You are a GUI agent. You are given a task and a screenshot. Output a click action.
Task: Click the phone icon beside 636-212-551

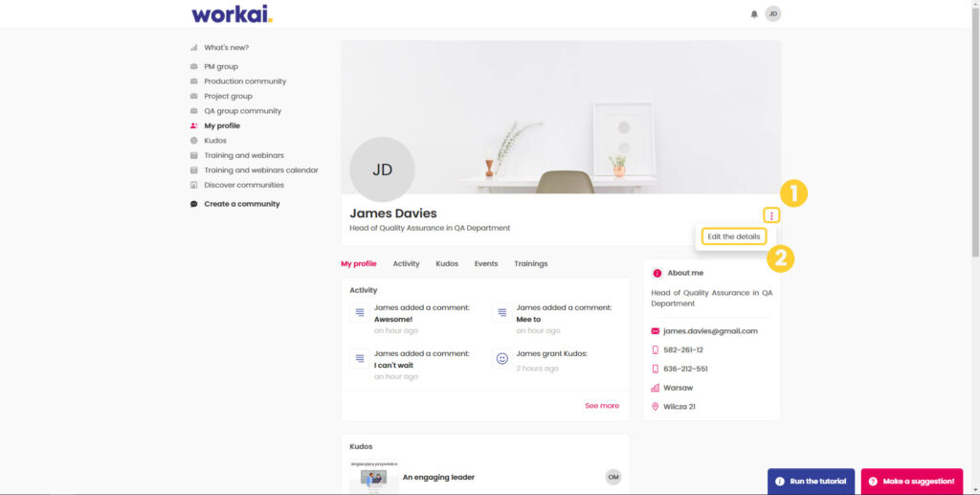point(655,369)
